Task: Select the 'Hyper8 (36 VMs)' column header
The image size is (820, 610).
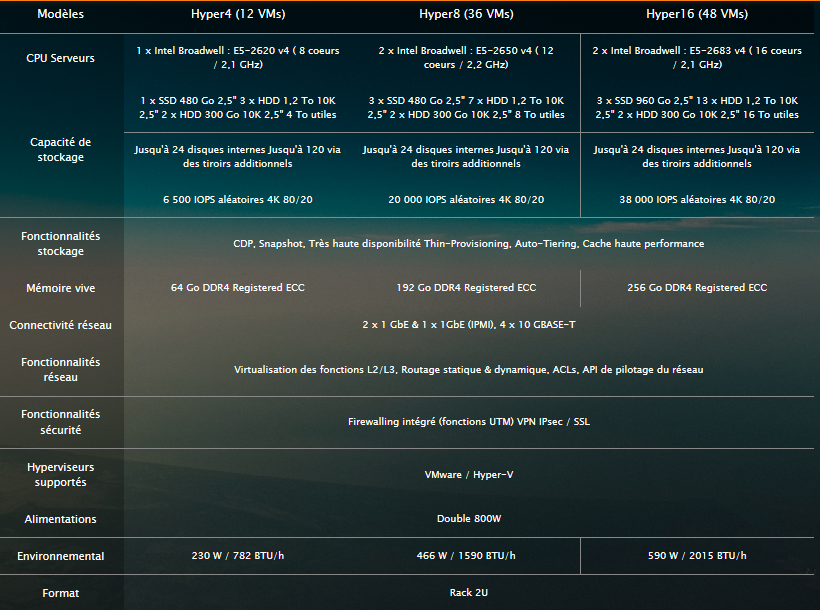Action: click(466, 14)
